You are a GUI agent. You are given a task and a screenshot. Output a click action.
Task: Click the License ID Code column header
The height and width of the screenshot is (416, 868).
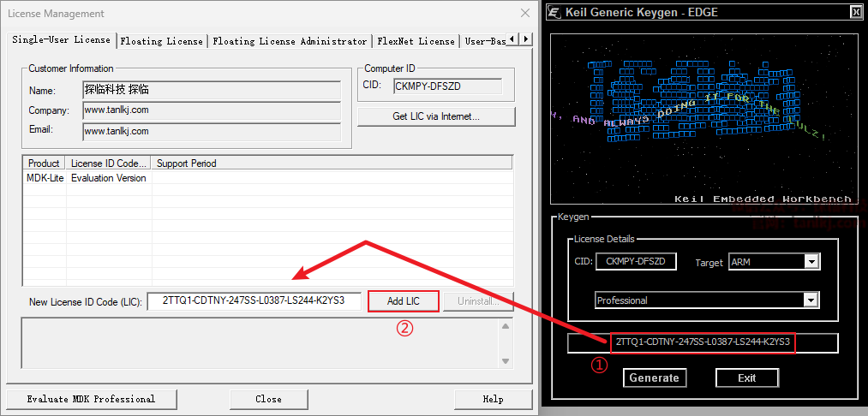point(109,163)
